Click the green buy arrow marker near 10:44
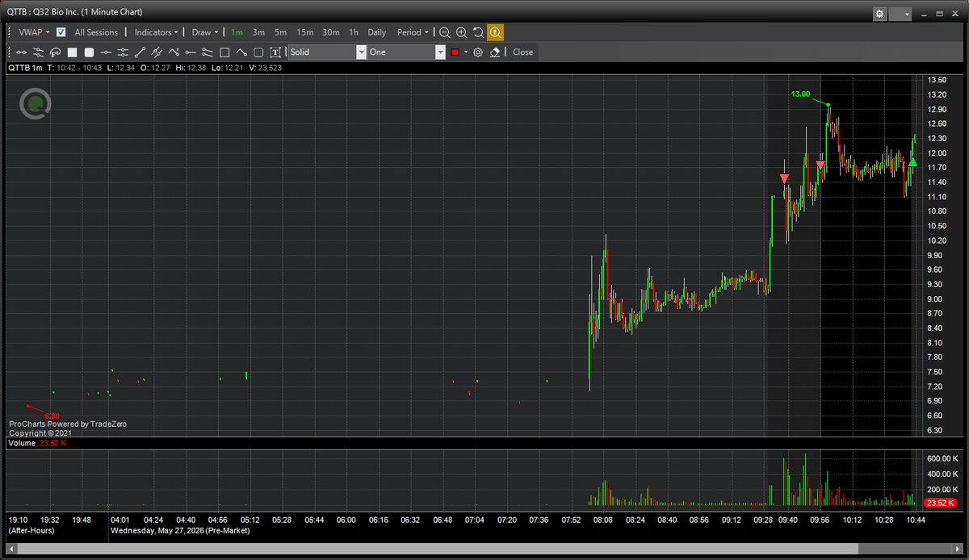The width and height of the screenshot is (969, 560). point(912,162)
